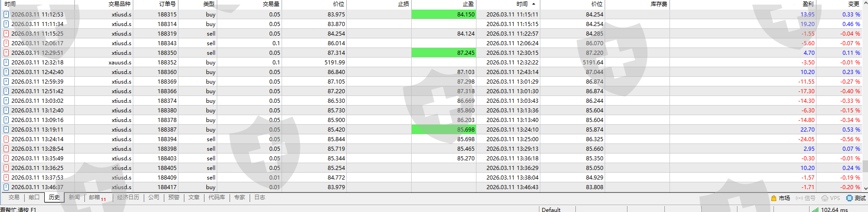Click the loss value -24.05
The image size is (868, 212).
click(x=806, y=139)
